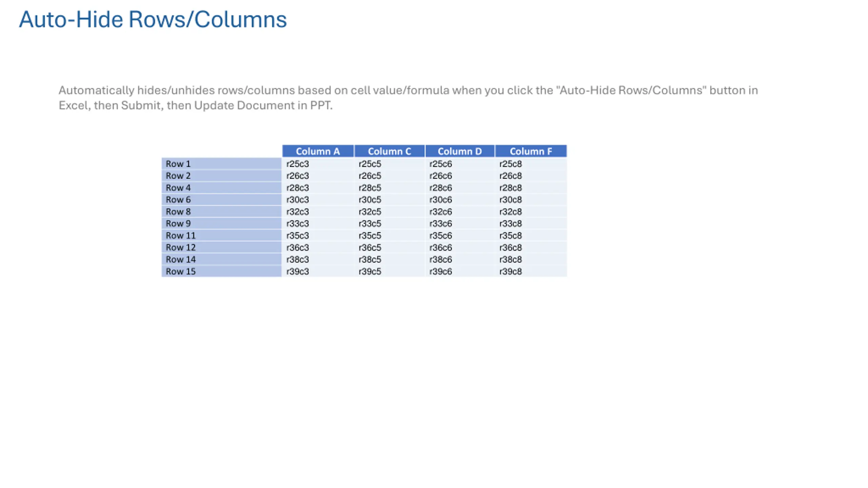This screenshot has height=488, width=868.
Task: Select cell r39c3
Action: point(318,271)
